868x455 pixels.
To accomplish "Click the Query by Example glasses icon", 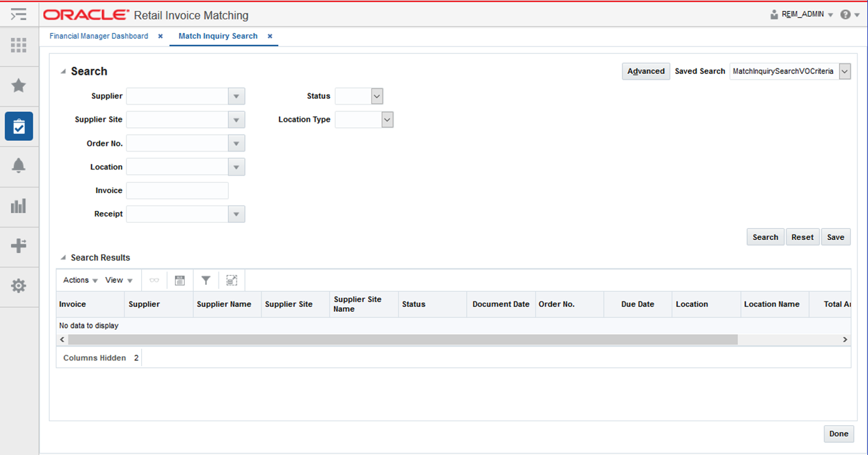I will tap(154, 280).
